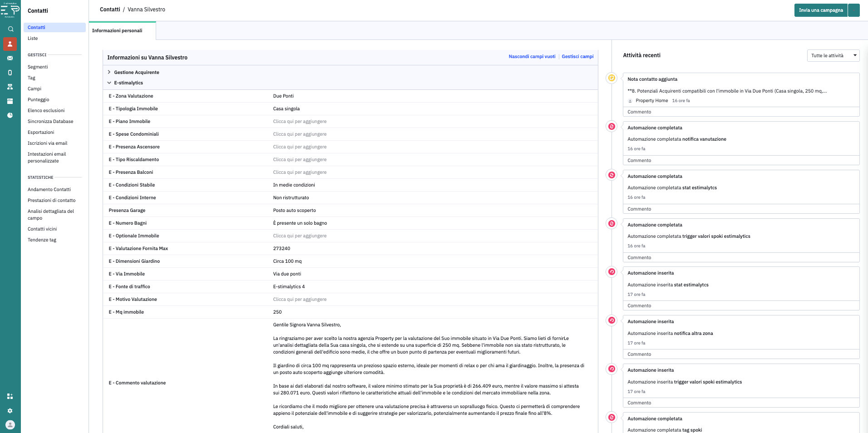Open Liste in the sidebar menu

(x=33, y=39)
